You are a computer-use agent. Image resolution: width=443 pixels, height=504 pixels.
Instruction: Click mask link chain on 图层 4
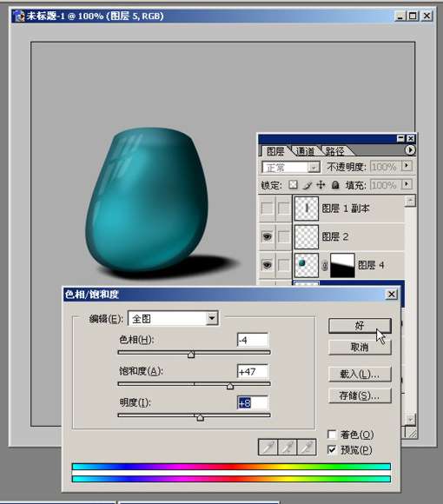[325, 266]
